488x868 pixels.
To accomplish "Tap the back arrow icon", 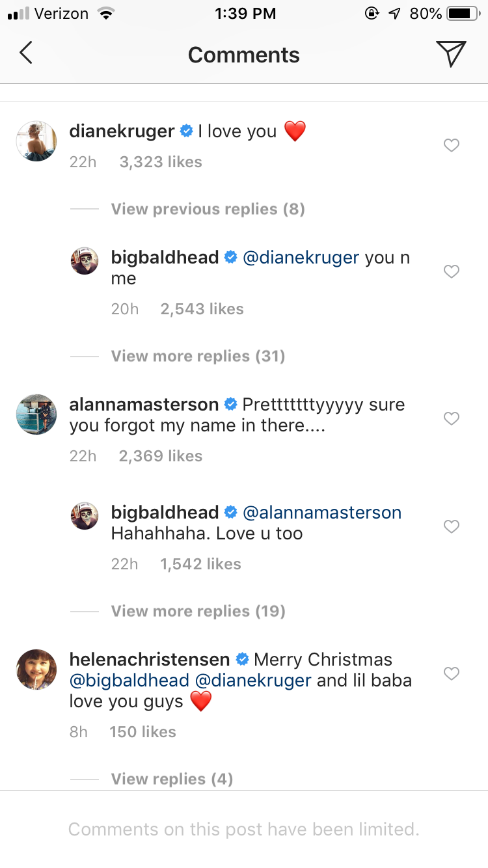I will 26,53.
